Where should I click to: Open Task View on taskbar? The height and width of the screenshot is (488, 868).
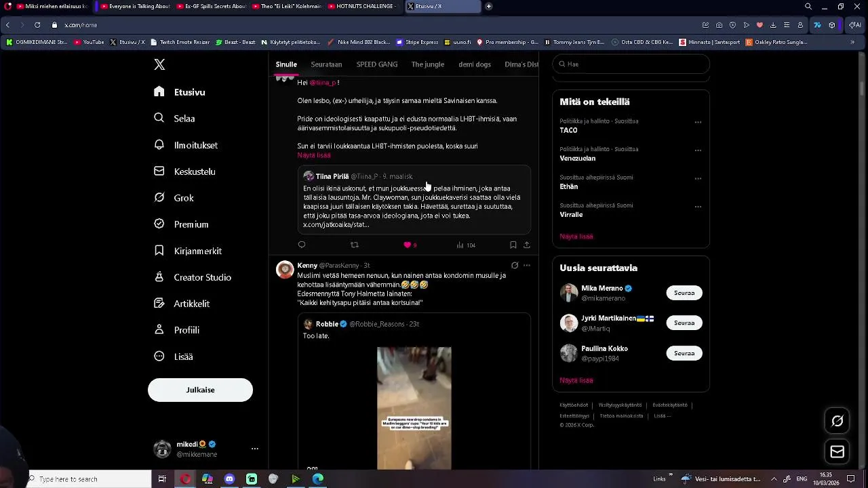[x=162, y=479]
